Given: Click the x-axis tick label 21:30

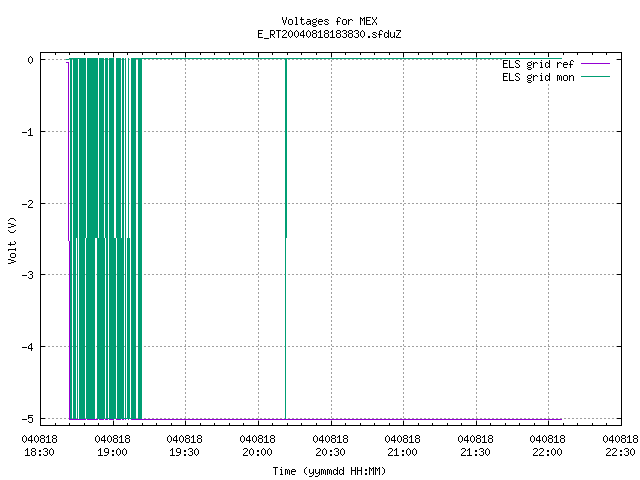Looking at the screenshot, I should tap(476, 453).
